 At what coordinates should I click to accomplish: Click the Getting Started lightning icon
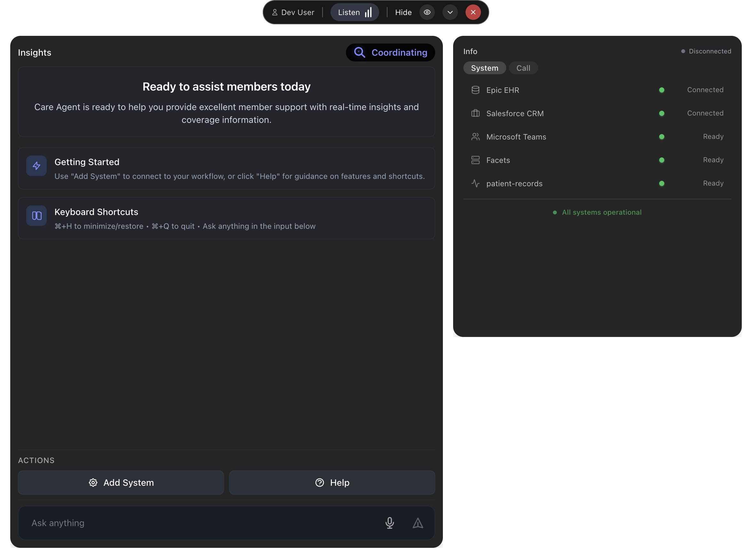pos(36,166)
